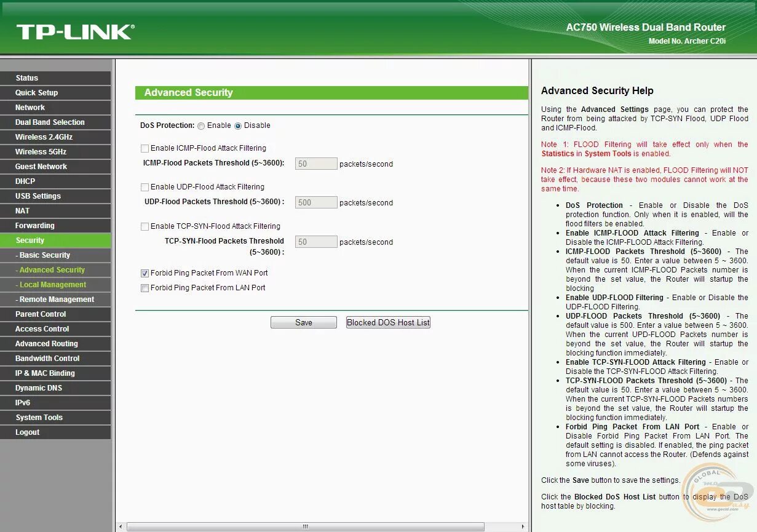Select Remote Management submenu
Viewport: 757px width, 532px height.
click(55, 300)
